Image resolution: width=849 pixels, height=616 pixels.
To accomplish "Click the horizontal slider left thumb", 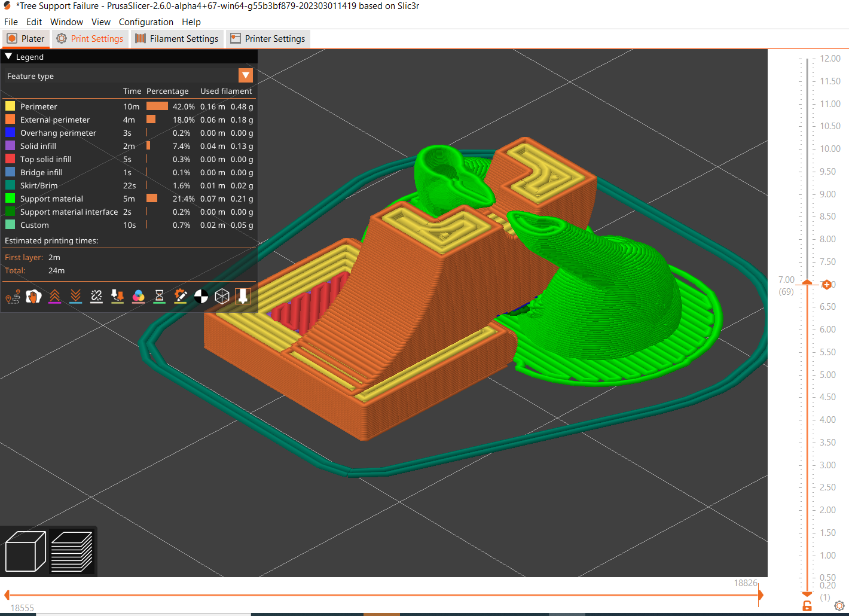I will point(7,595).
